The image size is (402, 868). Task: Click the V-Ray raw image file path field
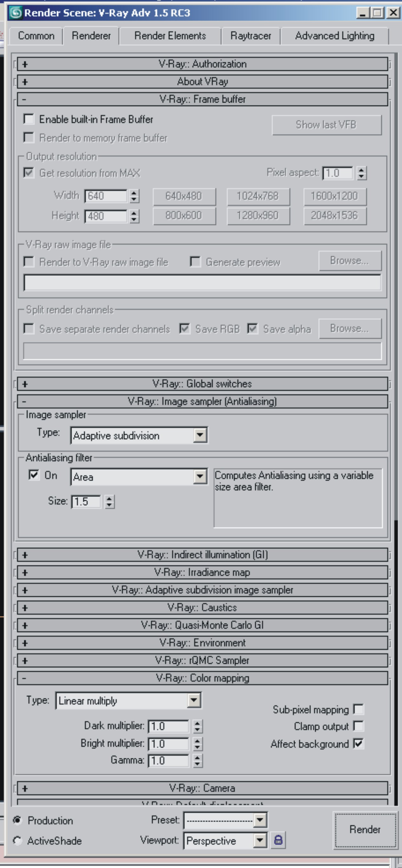(x=202, y=282)
